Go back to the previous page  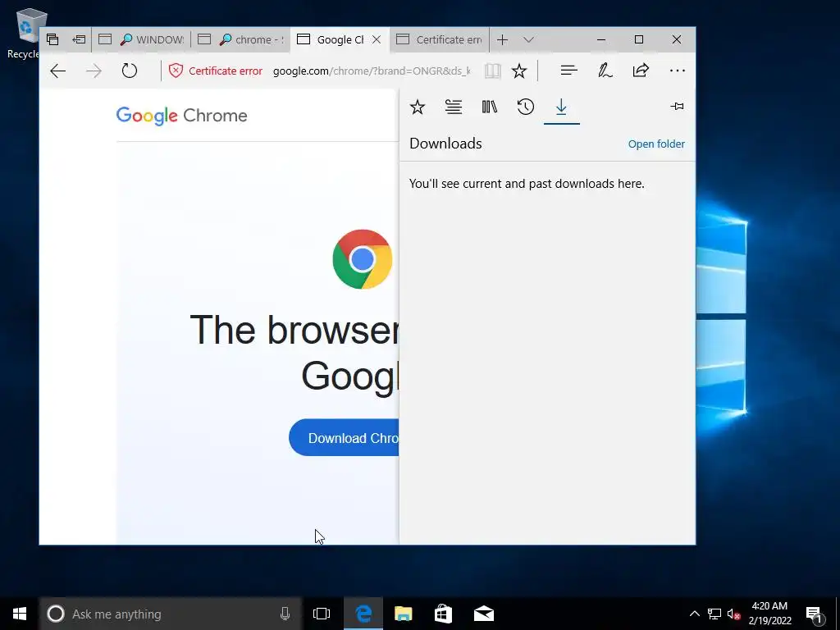[x=58, y=71]
